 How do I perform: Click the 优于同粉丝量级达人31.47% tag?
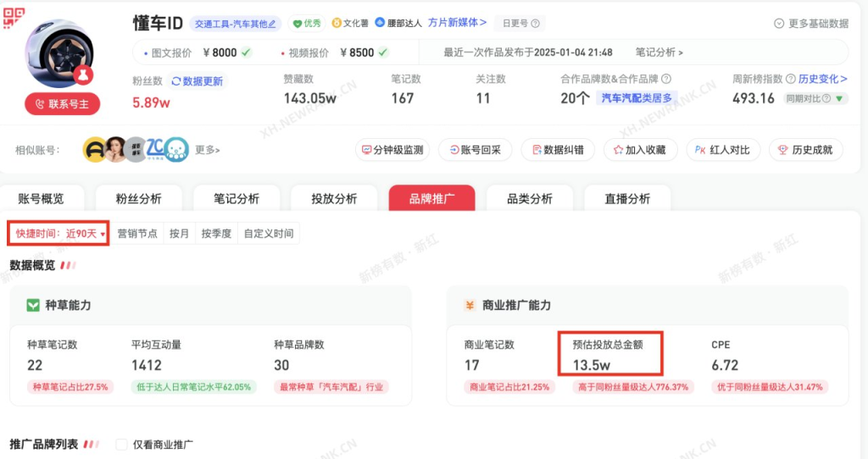[770, 387]
